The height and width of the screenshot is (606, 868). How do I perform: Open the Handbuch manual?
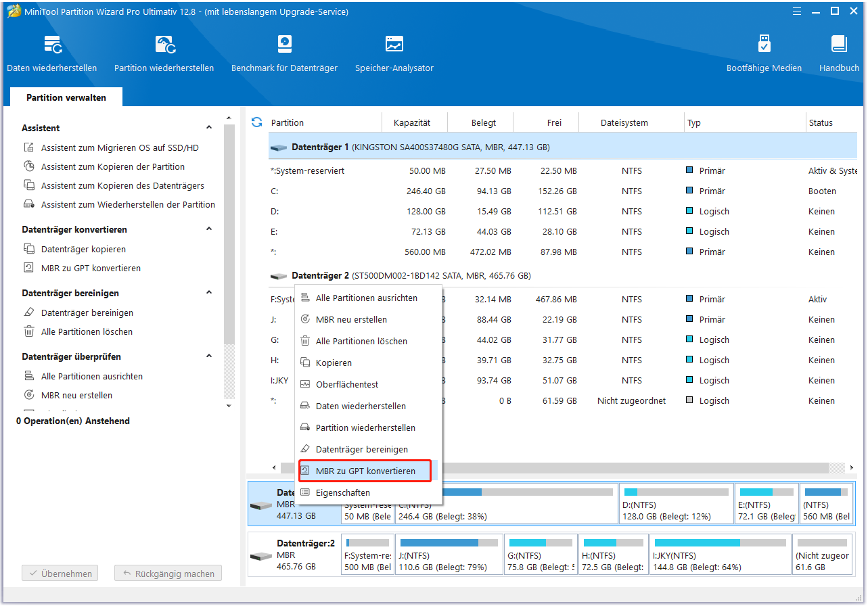point(839,53)
